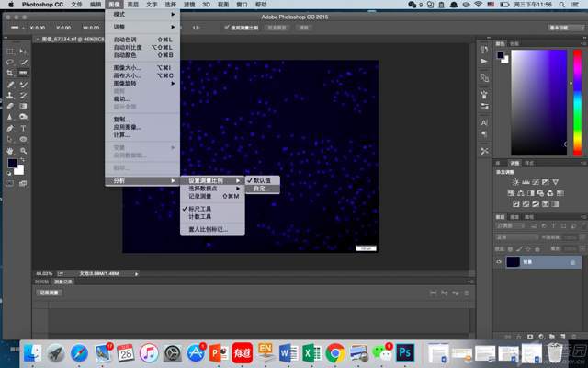The height and width of the screenshot is (368, 588).
Task: Expand the 图像旋转 submenu
Action: pos(142,84)
